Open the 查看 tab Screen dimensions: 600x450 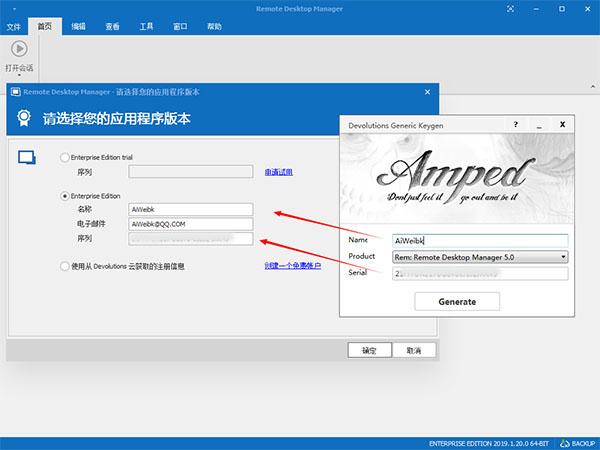(112, 26)
